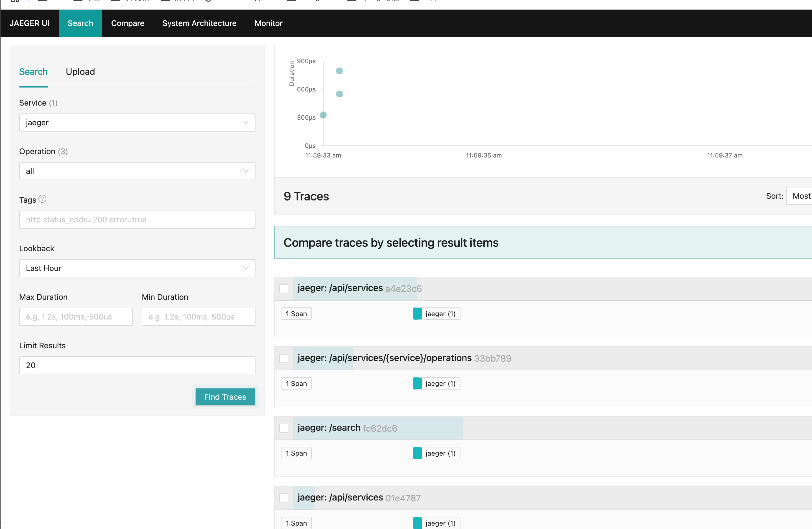This screenshot has height=529, width=812.
Task: Click jaeger (1) tag under operations trace 33bb789
Action: [440, 383]
